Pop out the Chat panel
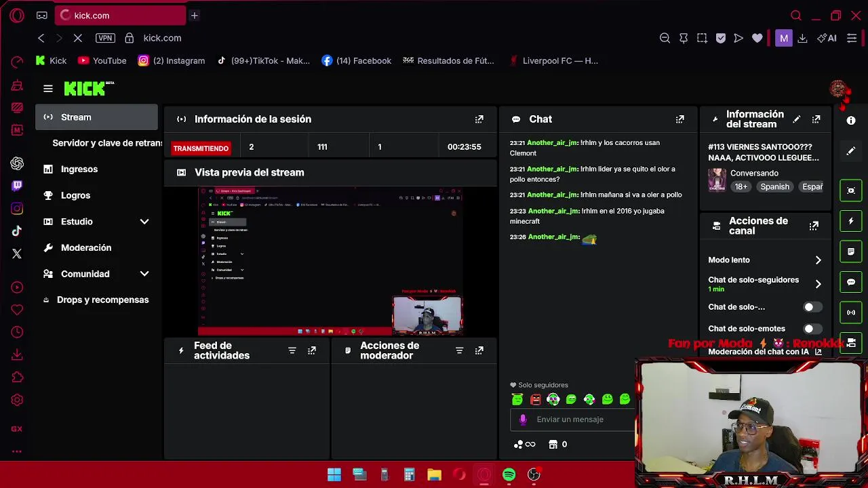Screen dimensions: 868x488 pos(680,119)
